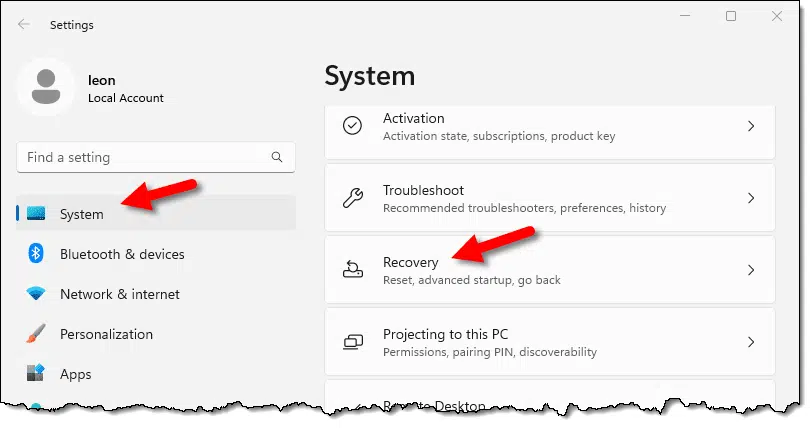This screenshot has width=810, height=428.
Task: Click the search magnifier icon
Action: [x=277, y=157]
